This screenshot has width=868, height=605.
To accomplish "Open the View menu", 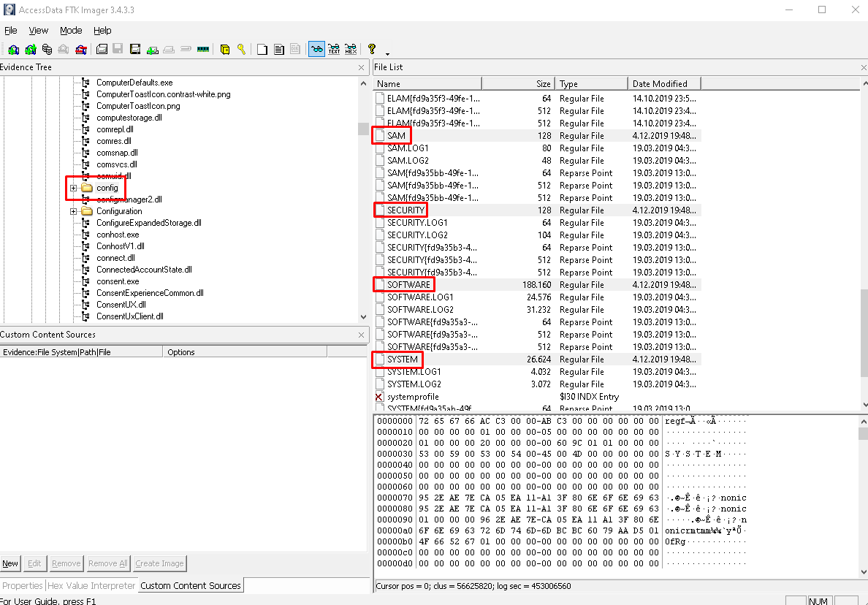I will tap(38, 31).
